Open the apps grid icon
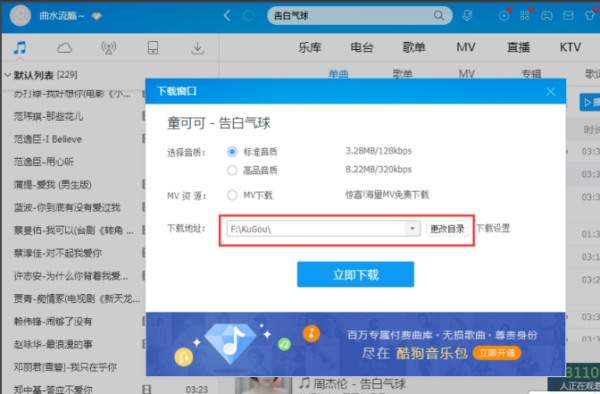This screenshot has height=394, width=600. click(525, 15)
